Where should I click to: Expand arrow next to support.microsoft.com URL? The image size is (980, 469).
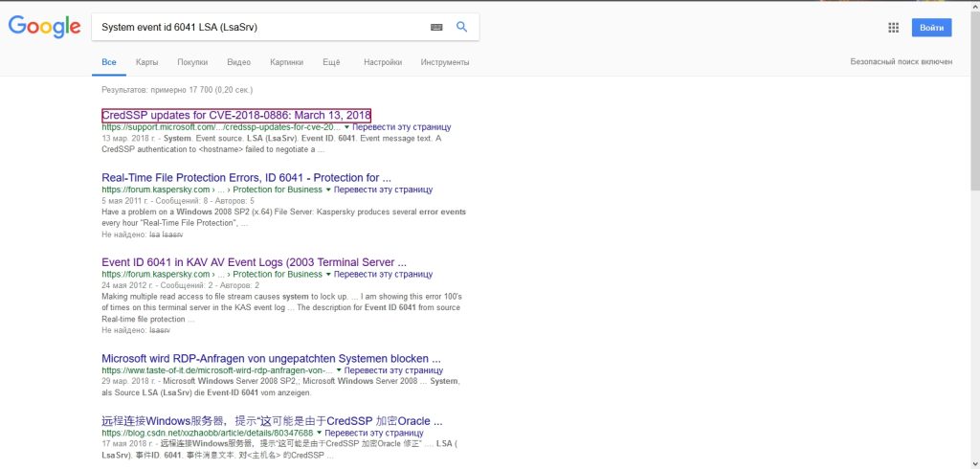(346, 127)
